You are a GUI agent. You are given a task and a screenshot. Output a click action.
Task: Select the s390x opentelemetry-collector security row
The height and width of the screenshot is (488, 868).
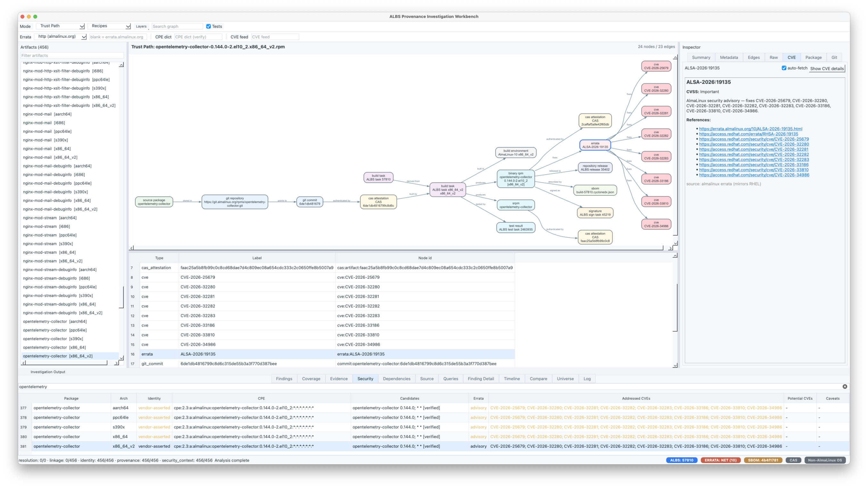434,427
